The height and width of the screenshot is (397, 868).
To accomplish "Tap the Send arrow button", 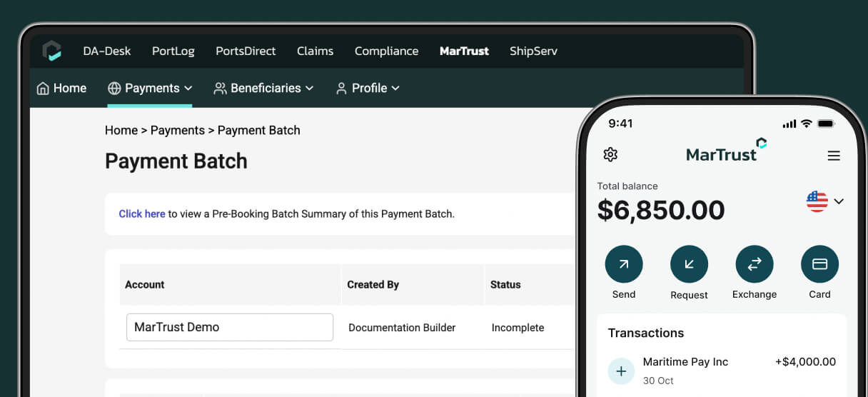I will (x=624, y=264).
